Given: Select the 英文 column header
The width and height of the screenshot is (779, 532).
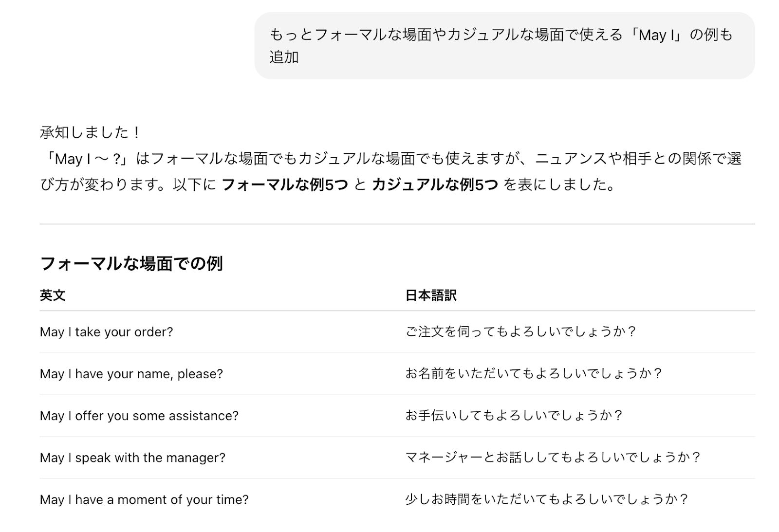Looking at the screenshot, I should pyautogui.click(x=53, y=295).
